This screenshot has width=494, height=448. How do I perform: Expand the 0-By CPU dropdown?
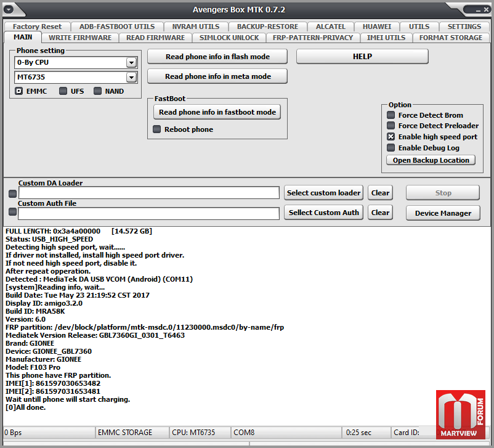click(131, 62)
